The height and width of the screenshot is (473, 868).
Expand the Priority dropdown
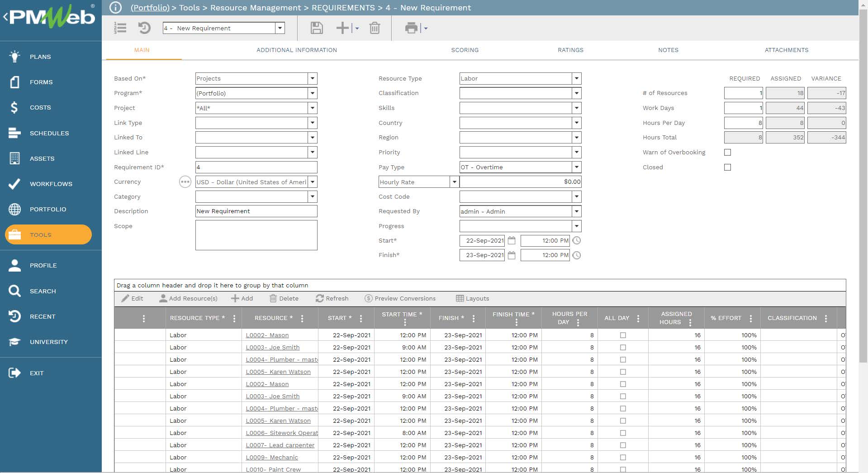[576, 152]
